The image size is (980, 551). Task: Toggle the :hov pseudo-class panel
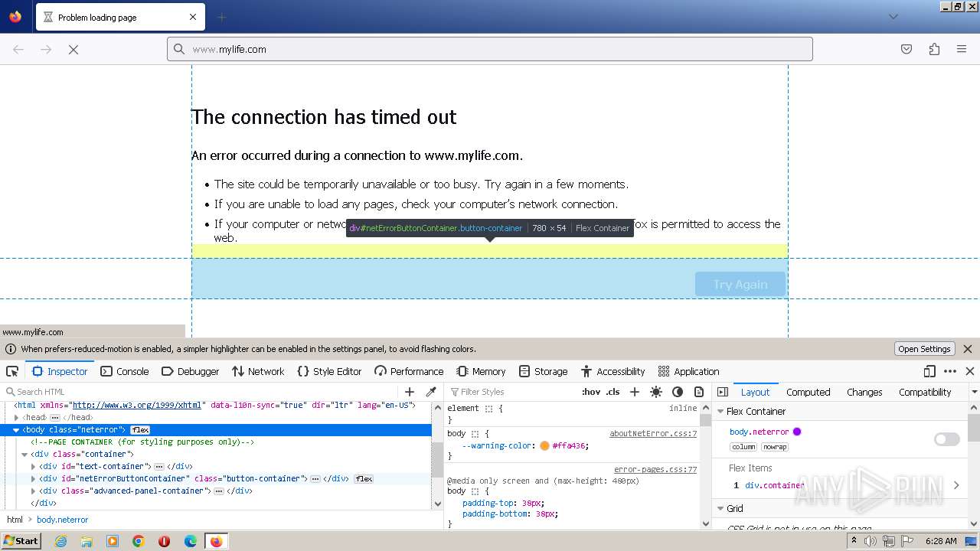click(x=591, y=392)
